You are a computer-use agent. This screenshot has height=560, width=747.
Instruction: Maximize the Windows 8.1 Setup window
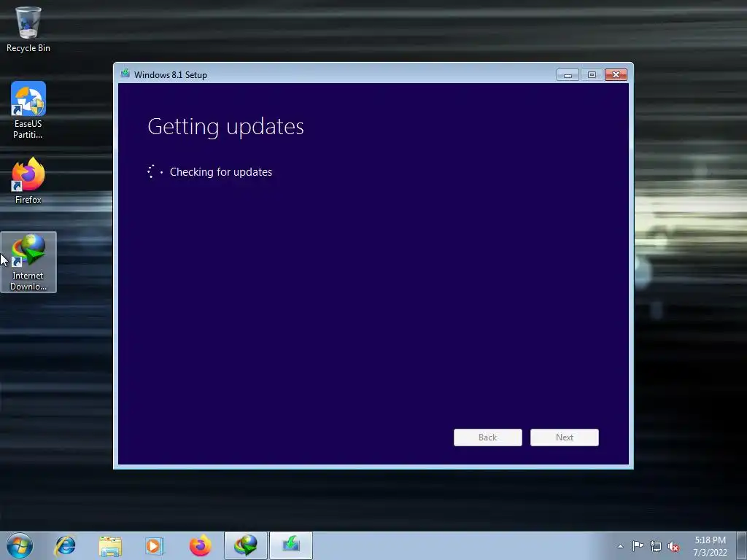pos(592,75)
